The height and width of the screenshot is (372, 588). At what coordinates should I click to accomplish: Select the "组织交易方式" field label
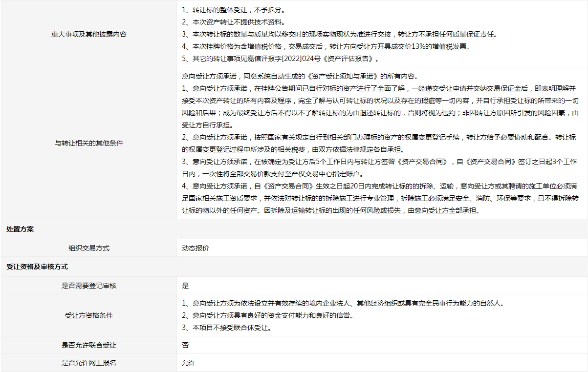pyautogui.click(x=89, y=248)
